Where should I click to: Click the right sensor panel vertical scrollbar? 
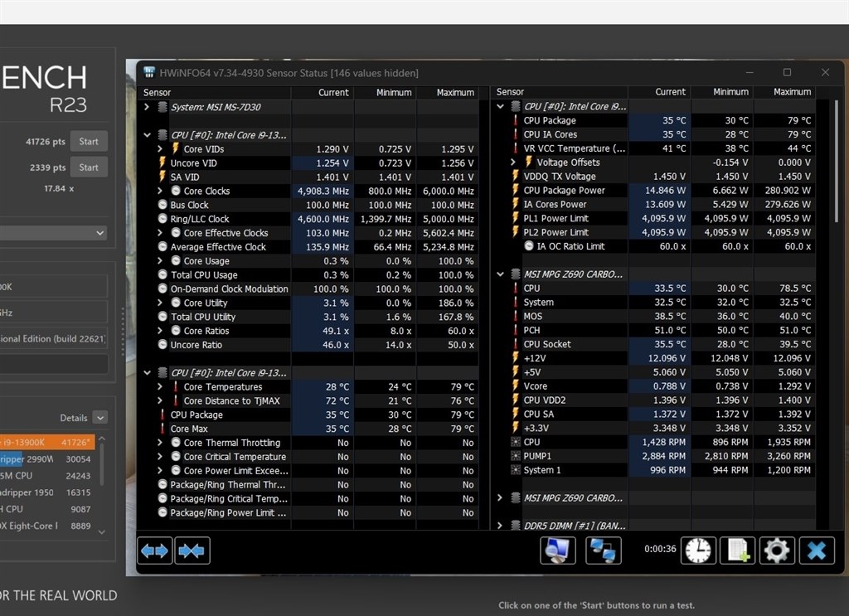[837, 162]
